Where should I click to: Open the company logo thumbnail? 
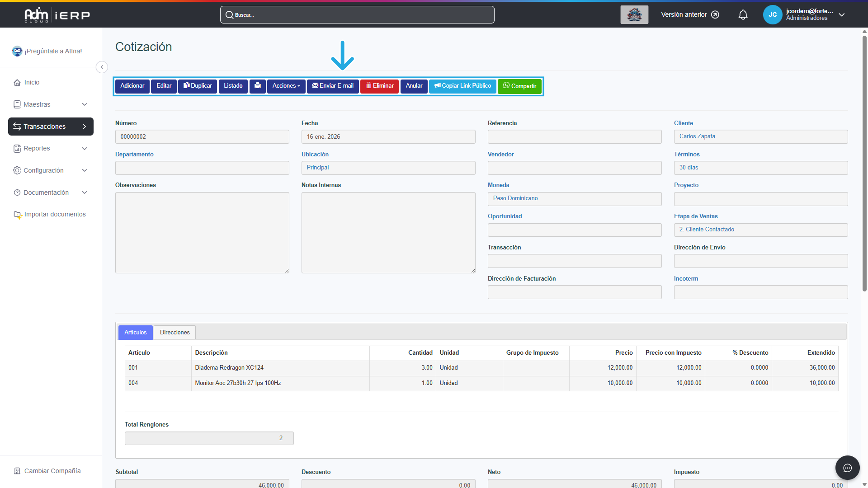(634, 15)
